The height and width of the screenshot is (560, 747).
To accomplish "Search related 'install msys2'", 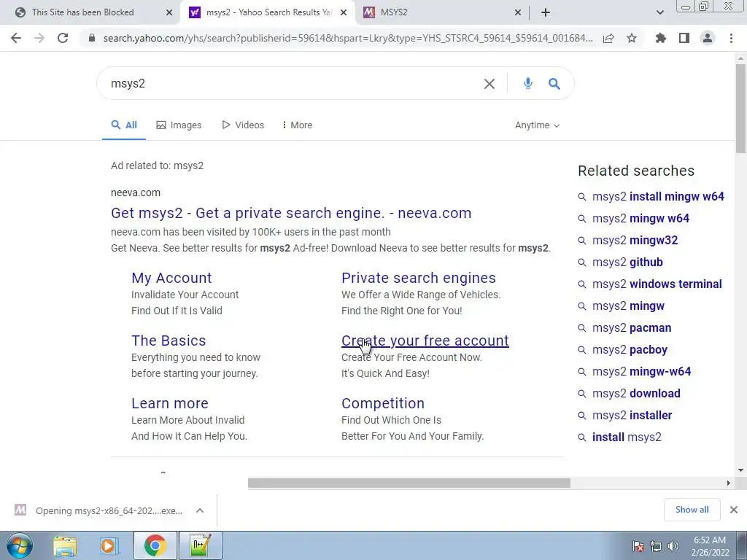I will coord(627,437).
